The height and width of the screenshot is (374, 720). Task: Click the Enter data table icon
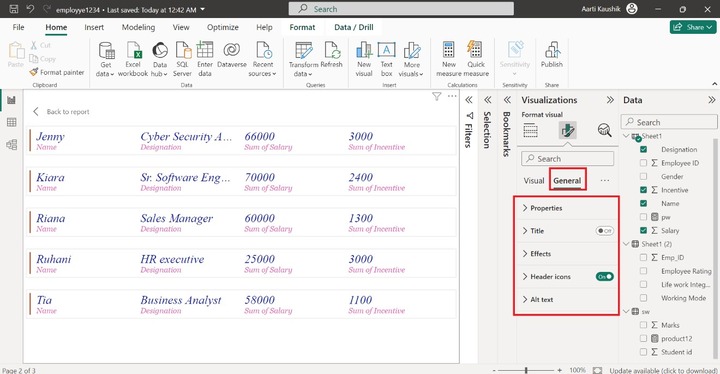(205, 50)
